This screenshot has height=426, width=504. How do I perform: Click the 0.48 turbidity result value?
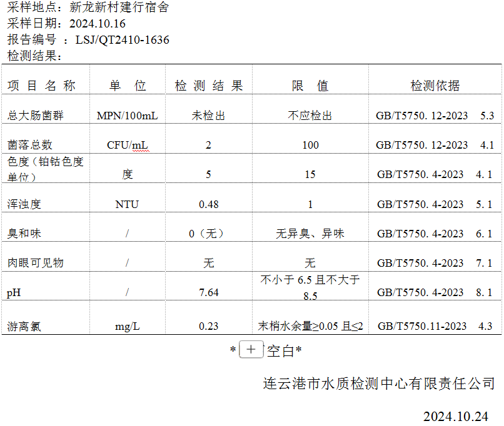(x=208, y=204)
